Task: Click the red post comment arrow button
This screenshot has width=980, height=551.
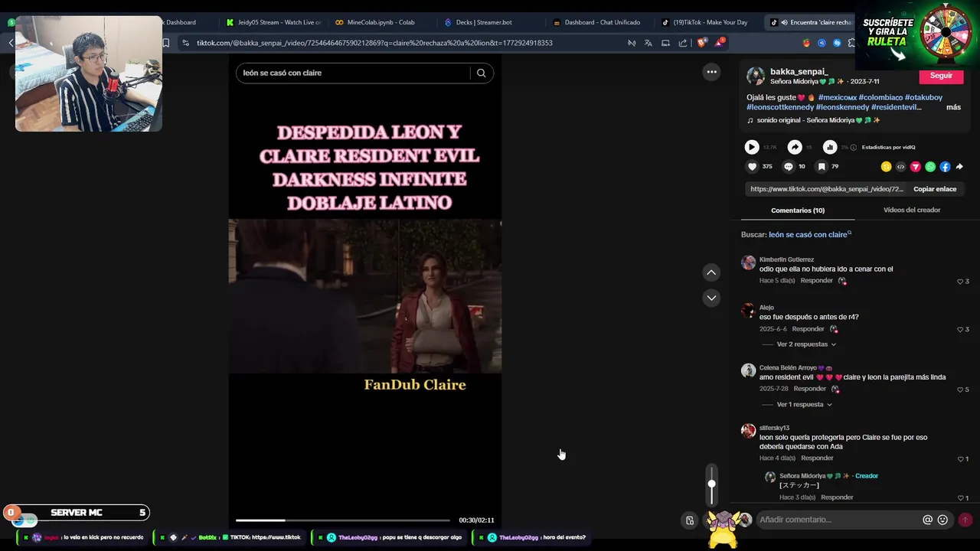Action: click(x=965, y=520)
